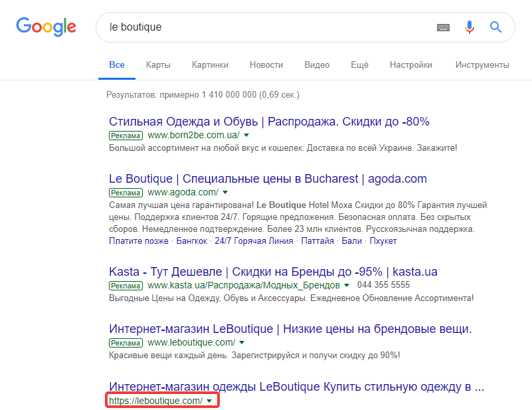The width and height of the screenshot is (532, 410).
Task: Click the 'Реклама' badge of kasta ad
Action: [126, 286]
